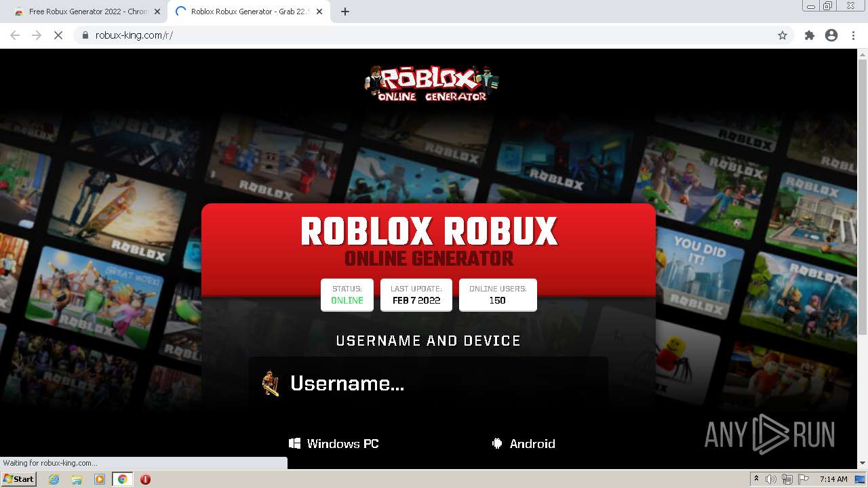Viewport: 868px width, 488px height.
Task: Click the page vertical scrollbar thumb
Action: tap(863, 197)
